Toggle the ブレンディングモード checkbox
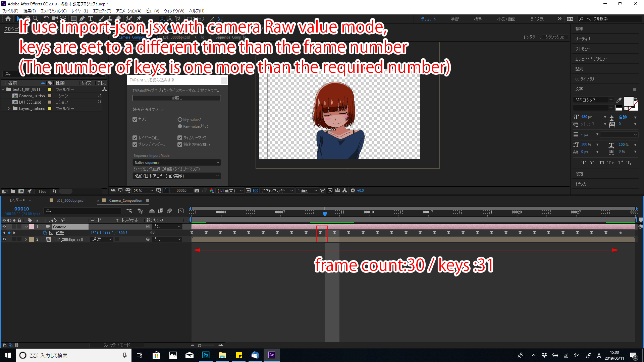The height and width of the screenshot is (362, 644). (x=135, y=144)
